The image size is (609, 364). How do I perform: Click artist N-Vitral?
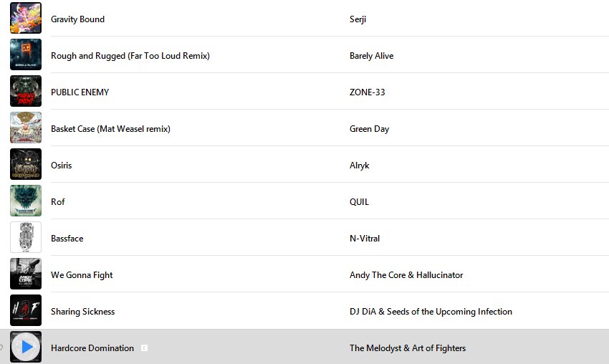pos(365,238)
